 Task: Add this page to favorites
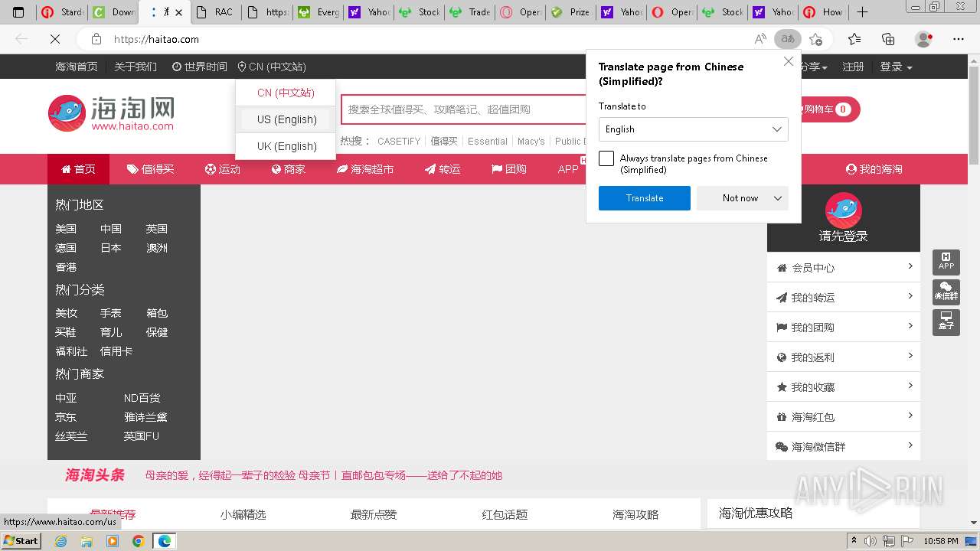coord(815,39)
